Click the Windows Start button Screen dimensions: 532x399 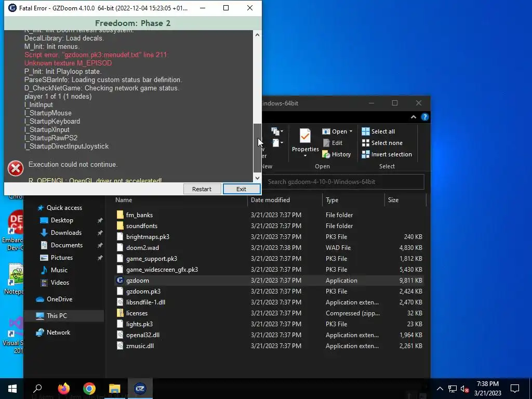pos(12,389)
